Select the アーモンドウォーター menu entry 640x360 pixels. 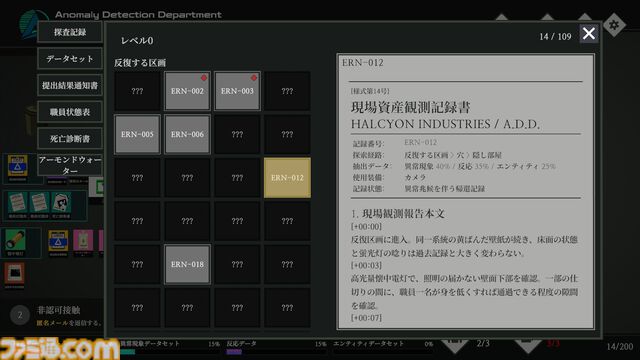tap(70, 165)
